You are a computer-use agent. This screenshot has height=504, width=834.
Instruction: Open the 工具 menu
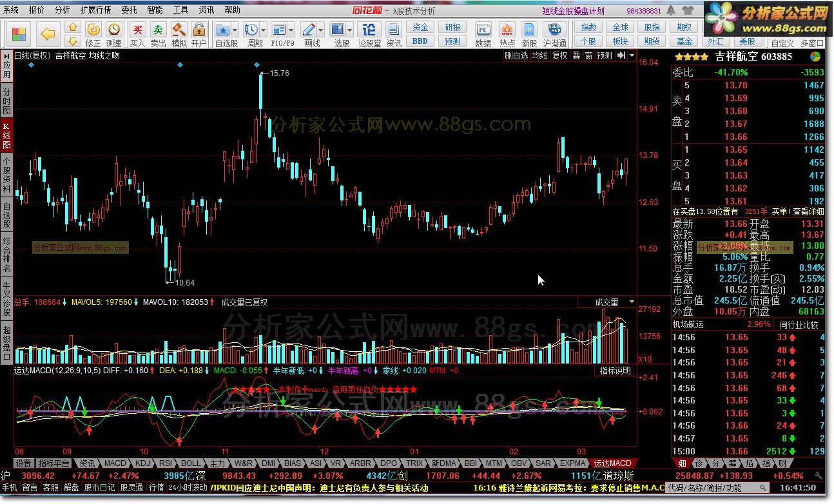click(x=181, y=10)
